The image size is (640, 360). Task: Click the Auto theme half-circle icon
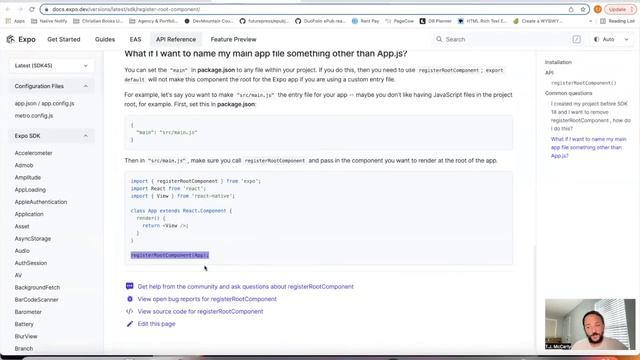tap(596, 39)
